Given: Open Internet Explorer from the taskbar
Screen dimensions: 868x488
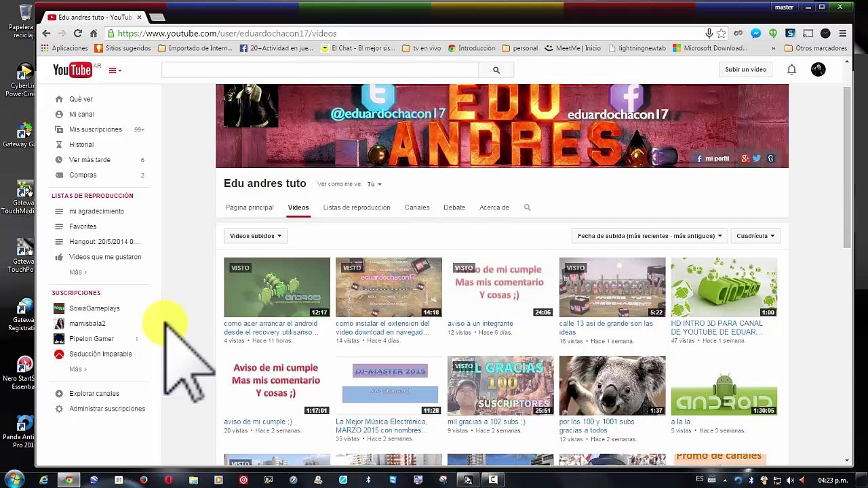Looking at the screenshot, I should pos(44,480).
